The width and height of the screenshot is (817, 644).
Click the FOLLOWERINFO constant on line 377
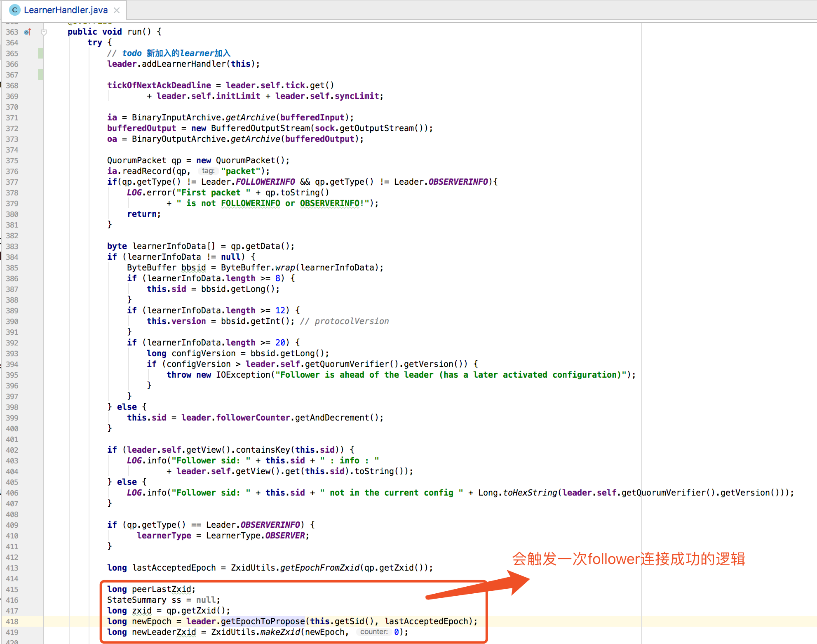[265, 182]
